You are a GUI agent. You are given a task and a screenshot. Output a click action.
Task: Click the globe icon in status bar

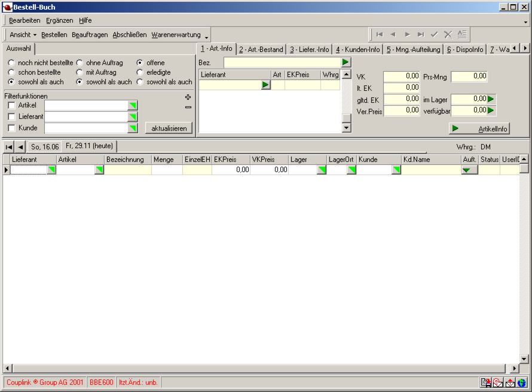[522, 382]
